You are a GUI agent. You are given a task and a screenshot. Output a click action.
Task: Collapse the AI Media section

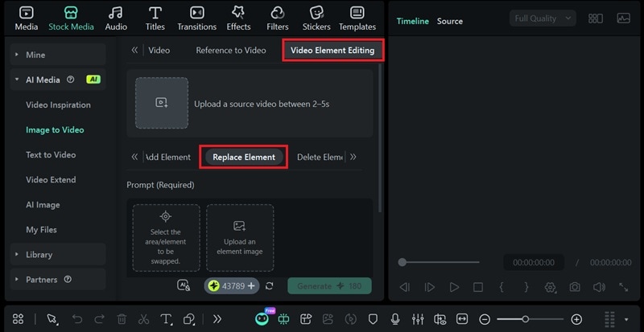(x=58, y=80)
